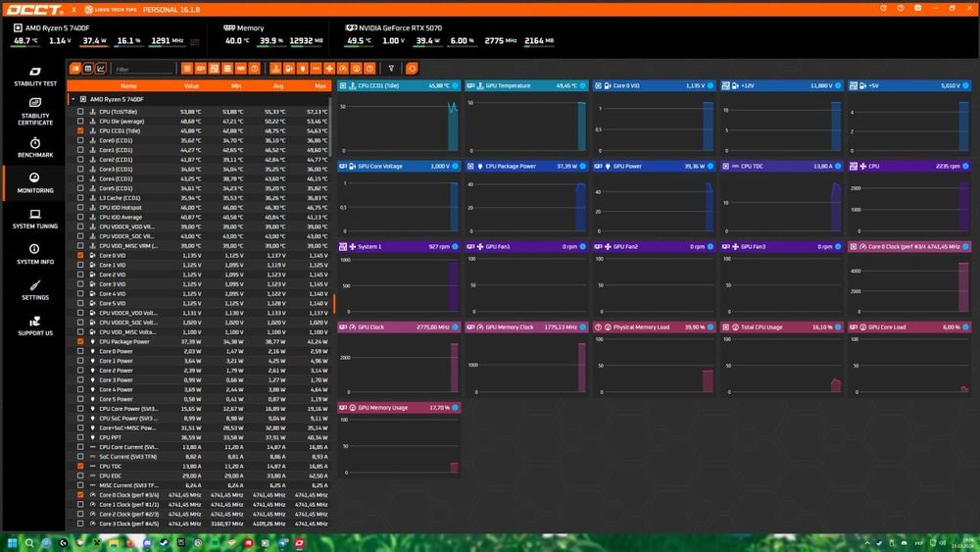Viewport: 980px width, 552px height.
Task: Collapse the AMD Ryzen 5 7400F tree
Action: (x=73, y=99)
